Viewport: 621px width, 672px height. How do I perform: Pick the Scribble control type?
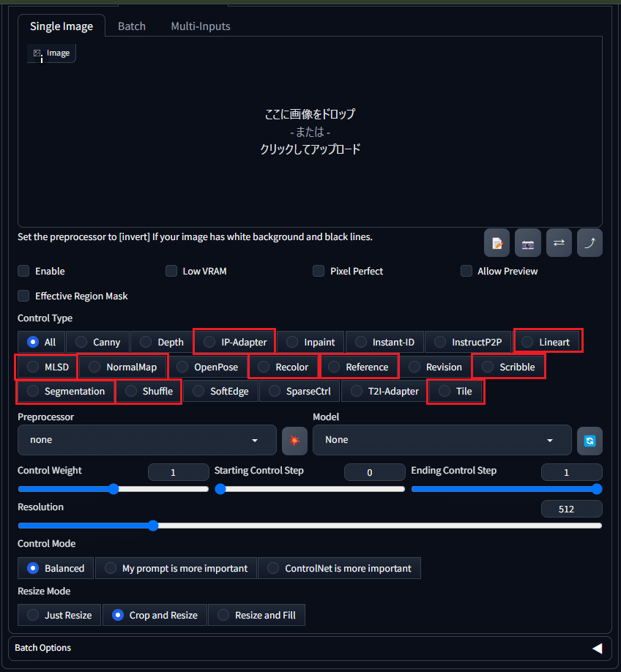pyautogui.click(x=509, y=367)
